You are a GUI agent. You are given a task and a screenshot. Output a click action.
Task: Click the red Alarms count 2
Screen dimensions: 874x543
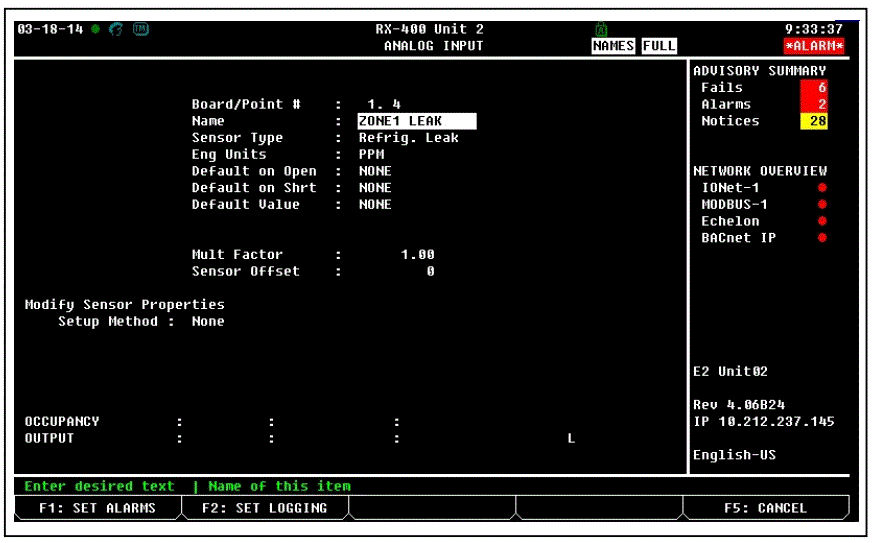click(814, 104)
